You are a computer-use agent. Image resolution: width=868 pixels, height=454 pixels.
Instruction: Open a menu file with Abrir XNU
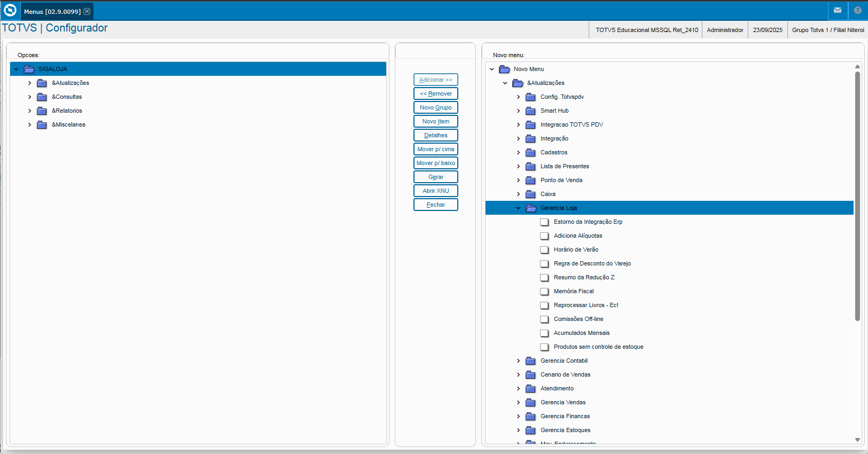[x=436, y=191]
